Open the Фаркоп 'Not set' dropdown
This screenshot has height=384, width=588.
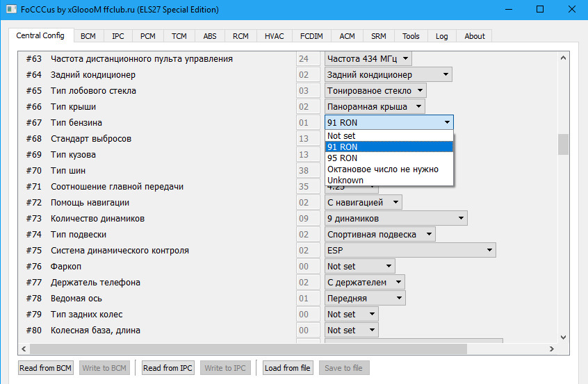359,267
